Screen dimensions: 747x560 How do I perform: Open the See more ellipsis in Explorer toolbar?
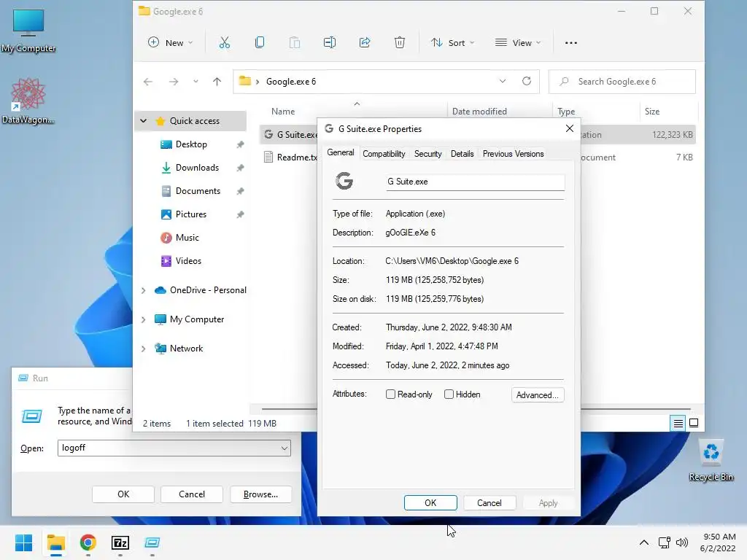(x=570, y=43)
